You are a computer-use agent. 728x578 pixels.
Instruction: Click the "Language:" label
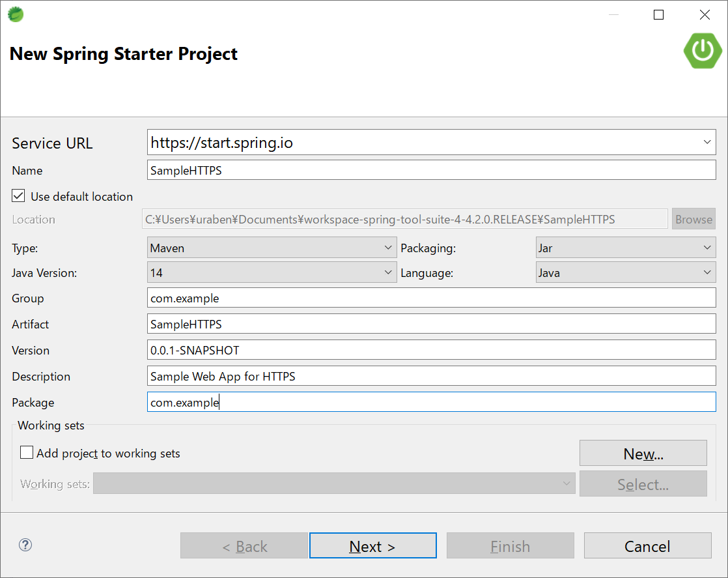(x=427, y=273)
